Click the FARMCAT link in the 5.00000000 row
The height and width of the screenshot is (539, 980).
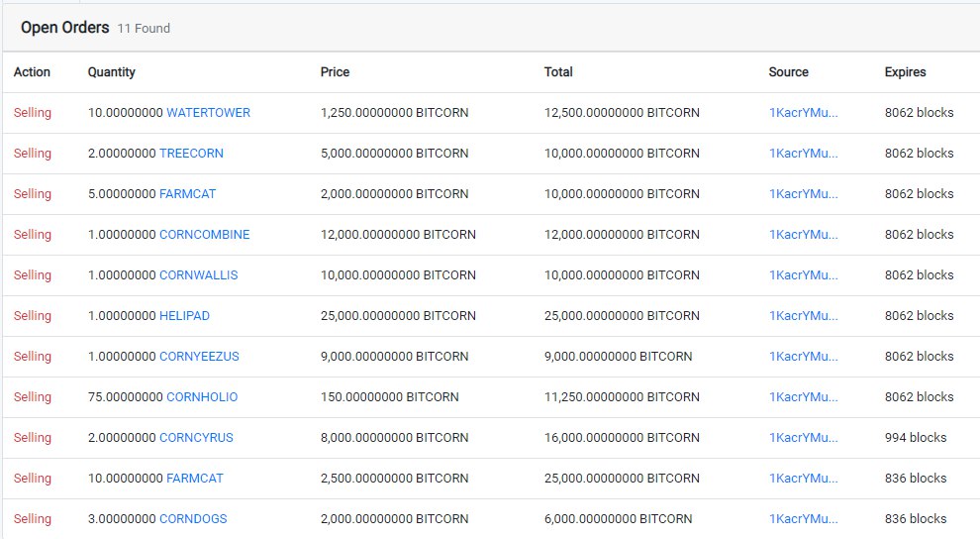pyautogui.click(x=187, y=194)
